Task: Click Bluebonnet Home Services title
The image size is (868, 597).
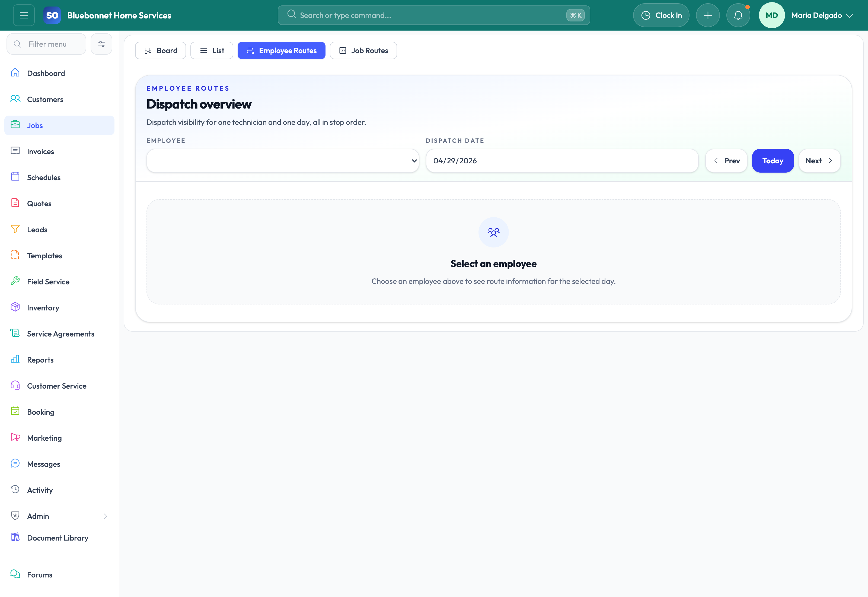Action: point(119,15)
